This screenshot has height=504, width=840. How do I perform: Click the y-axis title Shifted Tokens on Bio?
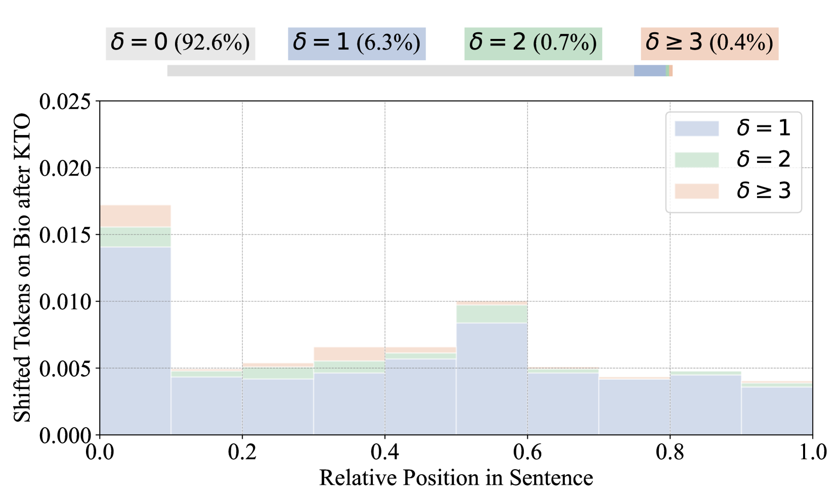(x=22, y=268)
